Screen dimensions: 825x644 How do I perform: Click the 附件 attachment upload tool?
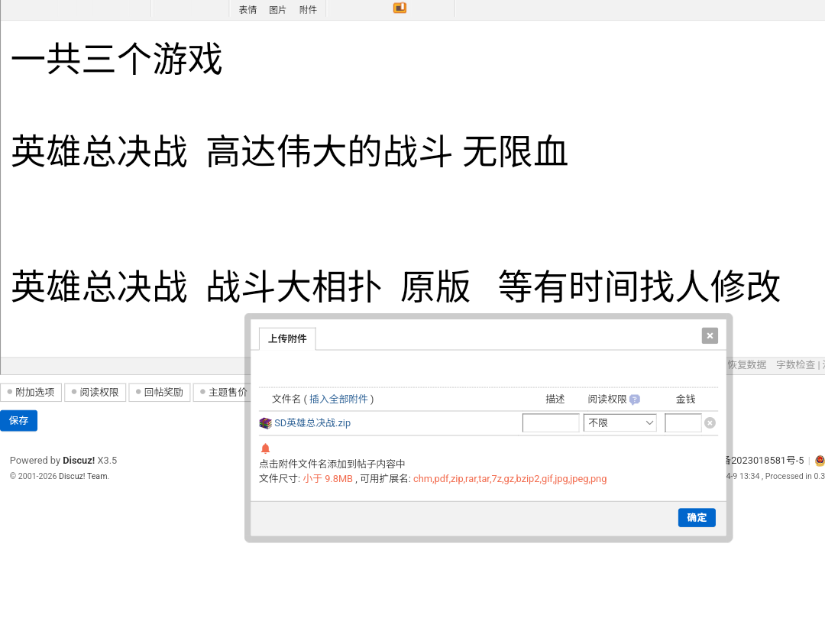308,9
